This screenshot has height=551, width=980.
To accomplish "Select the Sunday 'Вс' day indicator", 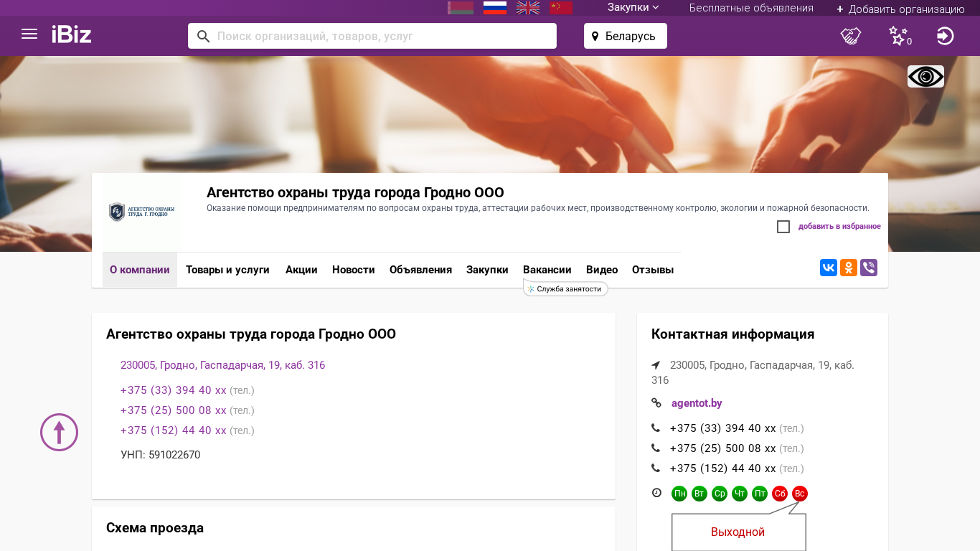I will (800, 494).
